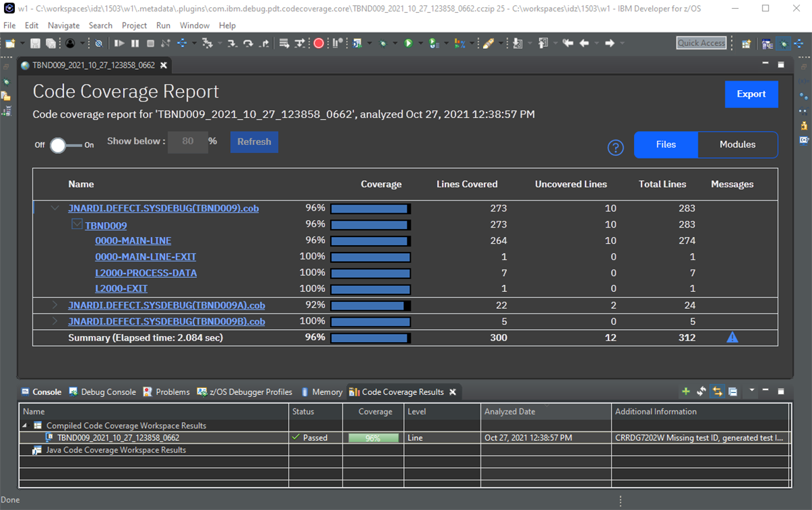812x510 pixels.
Task: Select the Resume debug icon
Action: [119, 43]
